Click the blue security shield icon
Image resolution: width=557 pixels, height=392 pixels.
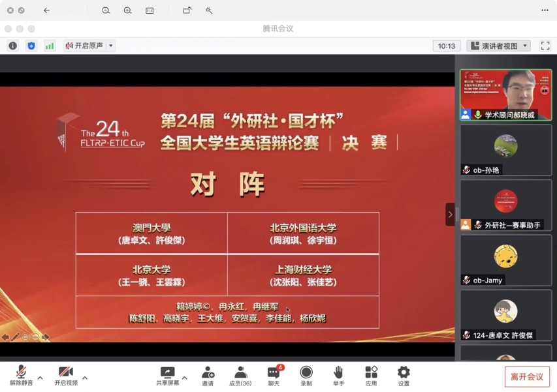click(x=31, y=46)
